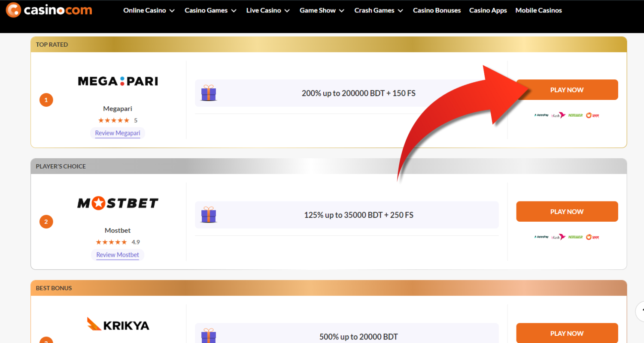The image size is (644, 343).
Task: Click rank badge number 2
Action: [46, 222]
